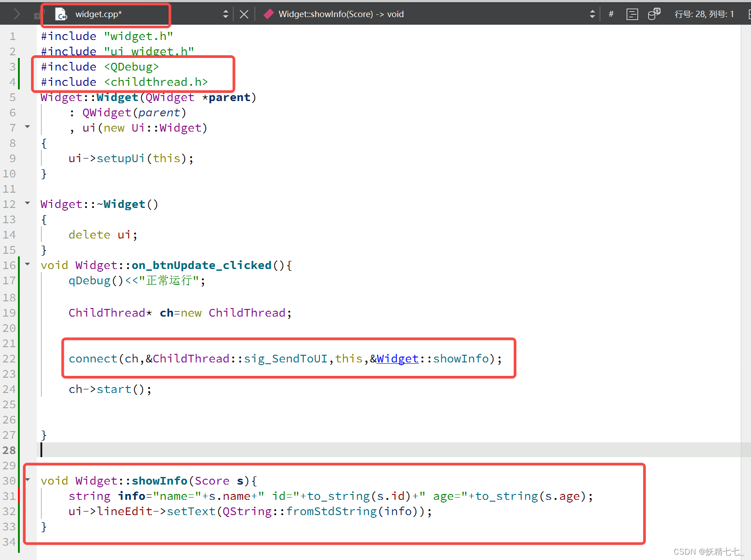Click the pink diamond symbol icon
This screenshot has height=560, width=751.
[x=269, y=14]
